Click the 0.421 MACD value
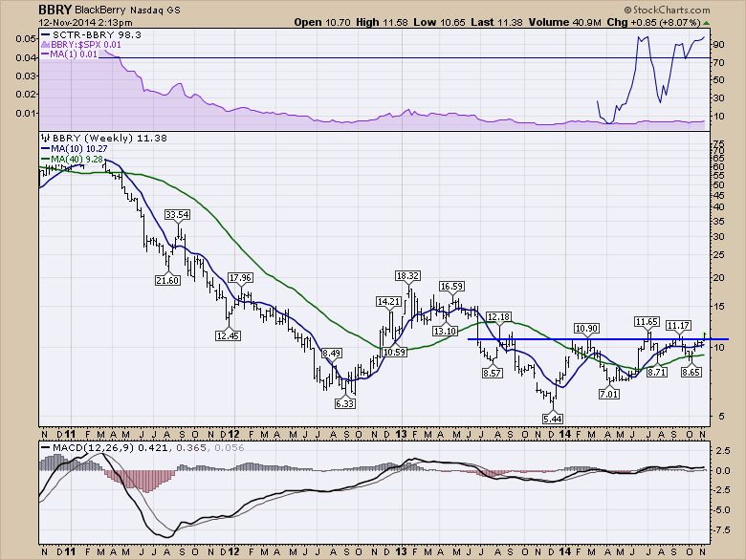This screenshot has width=746, height=560. tap(153, 447)
